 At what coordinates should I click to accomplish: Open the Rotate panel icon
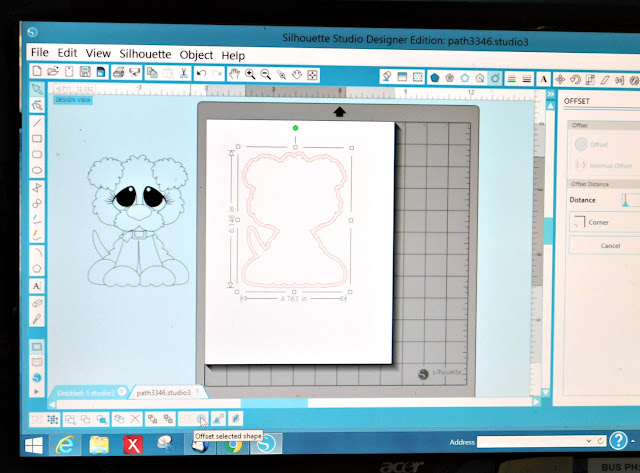[575, 80]
